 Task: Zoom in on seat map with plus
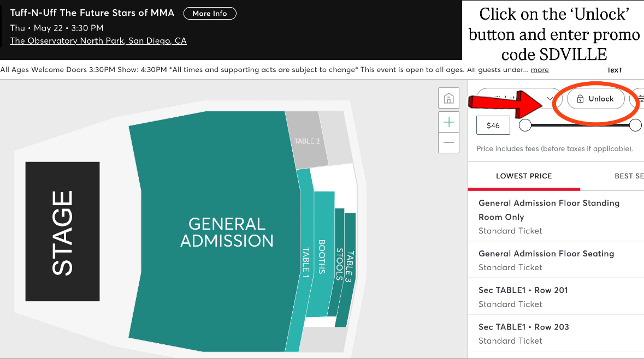pyautogui.click(x=448, y=122)
